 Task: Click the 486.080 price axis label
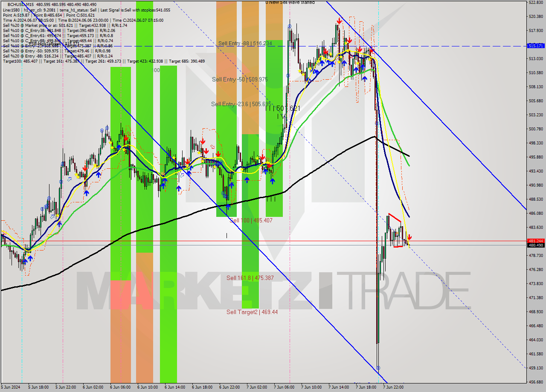tap(536, 213)
